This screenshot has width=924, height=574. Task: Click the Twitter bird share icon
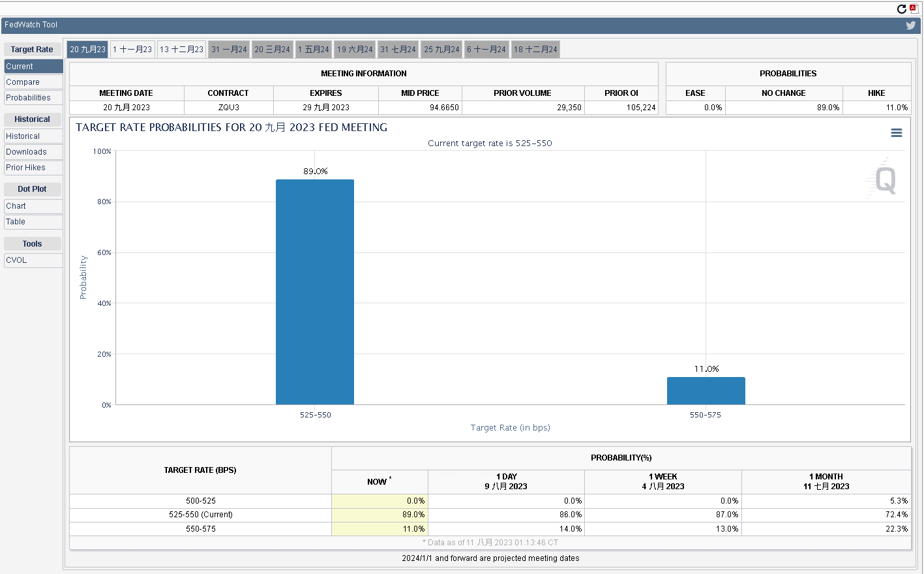[x=910, y=25]
